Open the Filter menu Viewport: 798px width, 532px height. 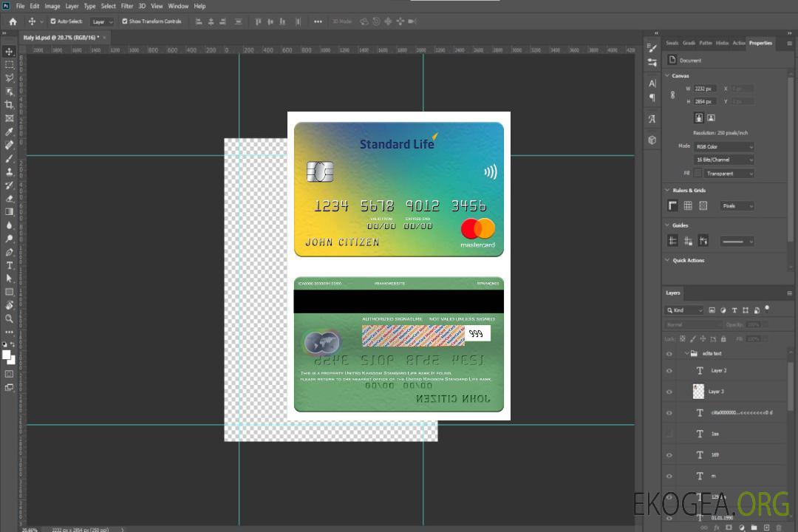coord(127,6)
